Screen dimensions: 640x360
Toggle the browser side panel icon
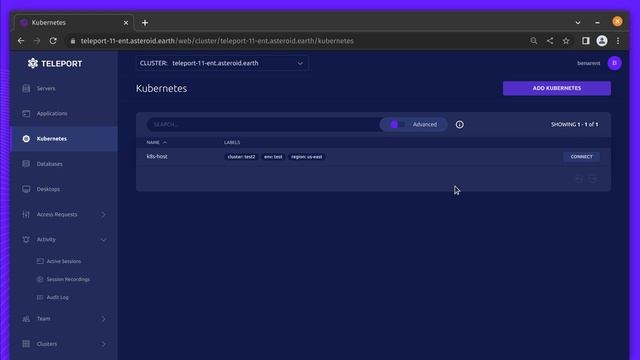[x=586, y=41]
